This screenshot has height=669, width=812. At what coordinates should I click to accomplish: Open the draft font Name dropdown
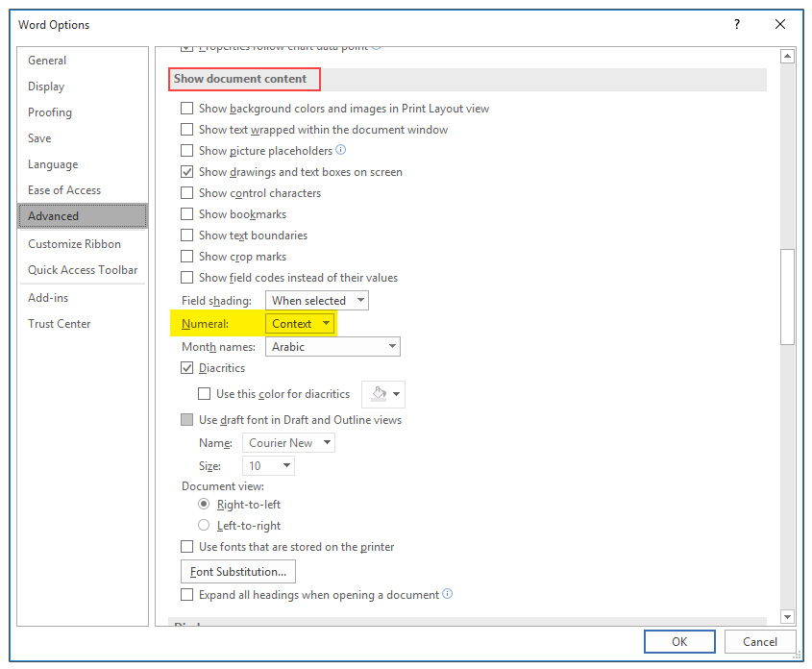(288, 443)
